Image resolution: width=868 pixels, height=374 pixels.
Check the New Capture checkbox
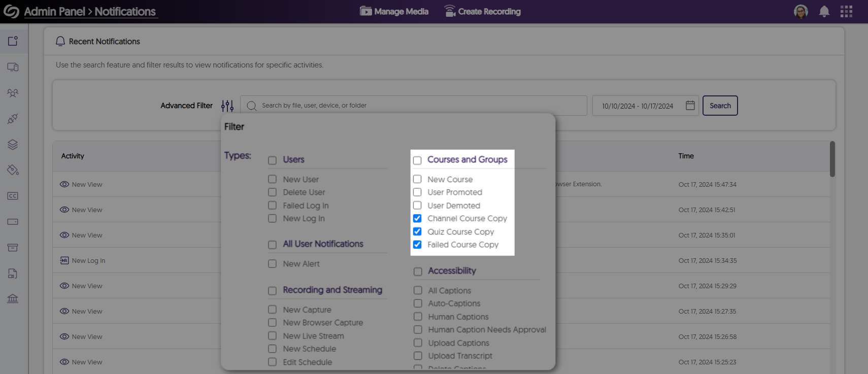[x=273, y=310]
